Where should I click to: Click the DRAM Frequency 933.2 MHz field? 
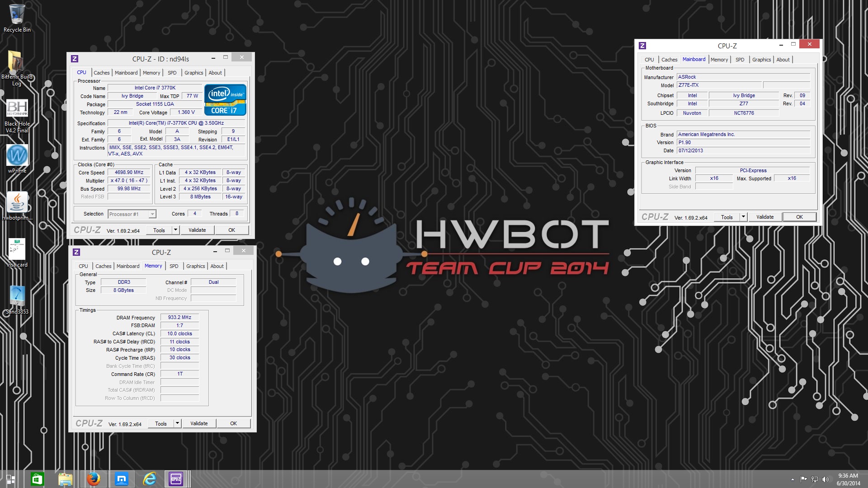[179, 317]
